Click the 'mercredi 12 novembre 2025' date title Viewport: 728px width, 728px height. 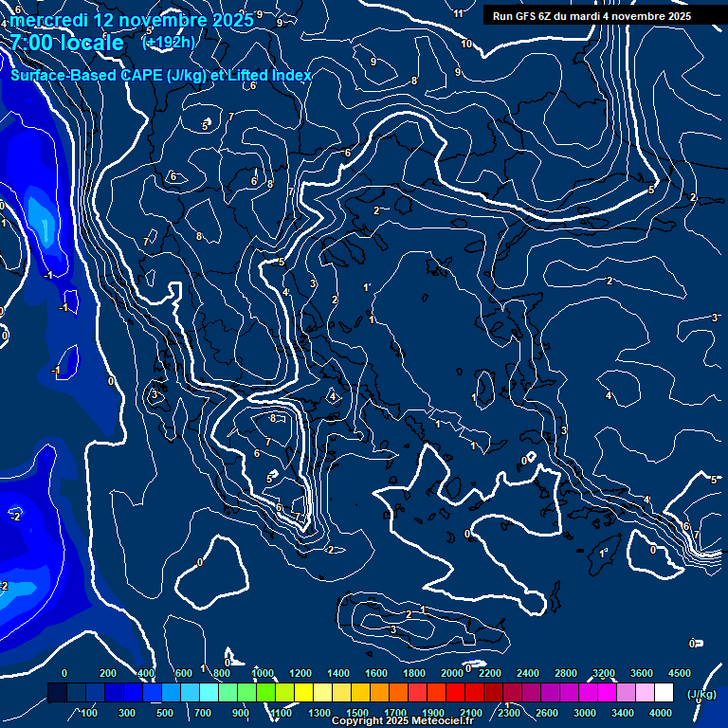(131, 19)
